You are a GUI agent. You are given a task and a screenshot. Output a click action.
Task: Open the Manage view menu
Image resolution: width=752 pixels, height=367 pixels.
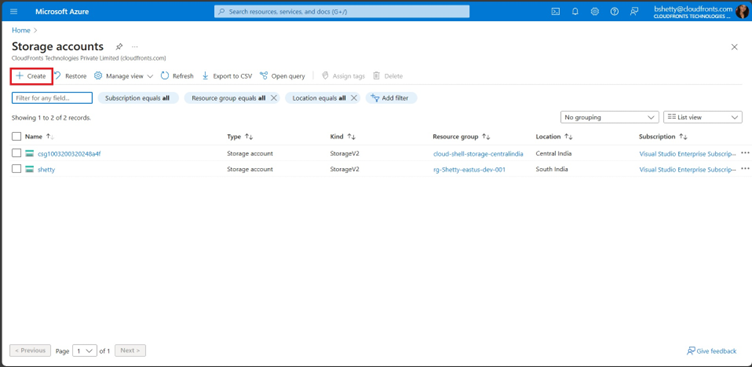tap(123, 76)
